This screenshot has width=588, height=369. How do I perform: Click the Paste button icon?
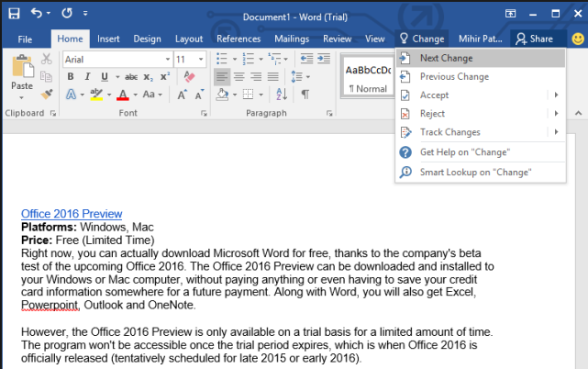[23, 66]
